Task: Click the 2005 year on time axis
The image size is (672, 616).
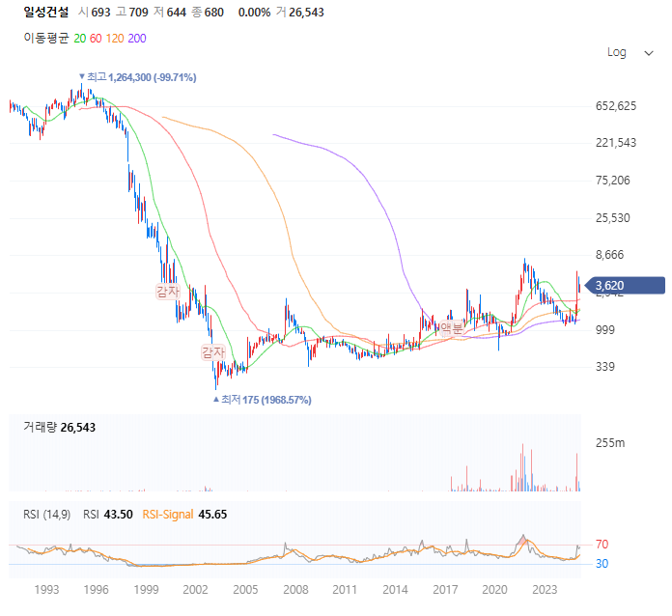Action: (245, 590)
